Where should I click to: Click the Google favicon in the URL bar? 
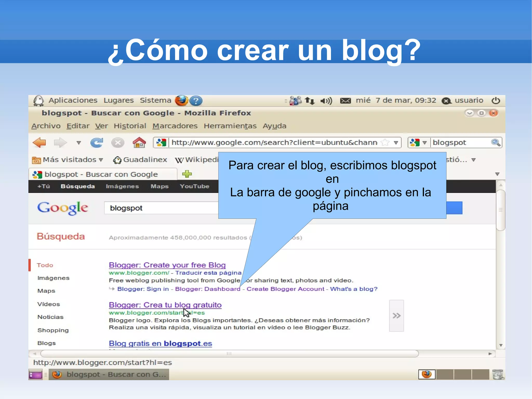point(161,142)
